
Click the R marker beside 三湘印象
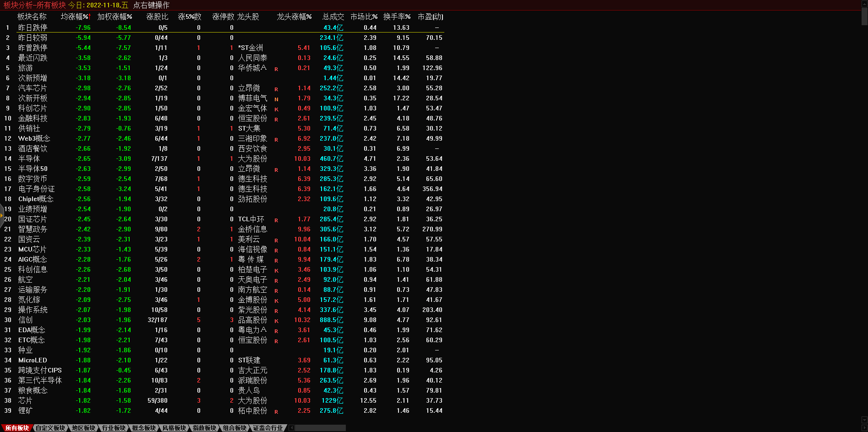276,140
